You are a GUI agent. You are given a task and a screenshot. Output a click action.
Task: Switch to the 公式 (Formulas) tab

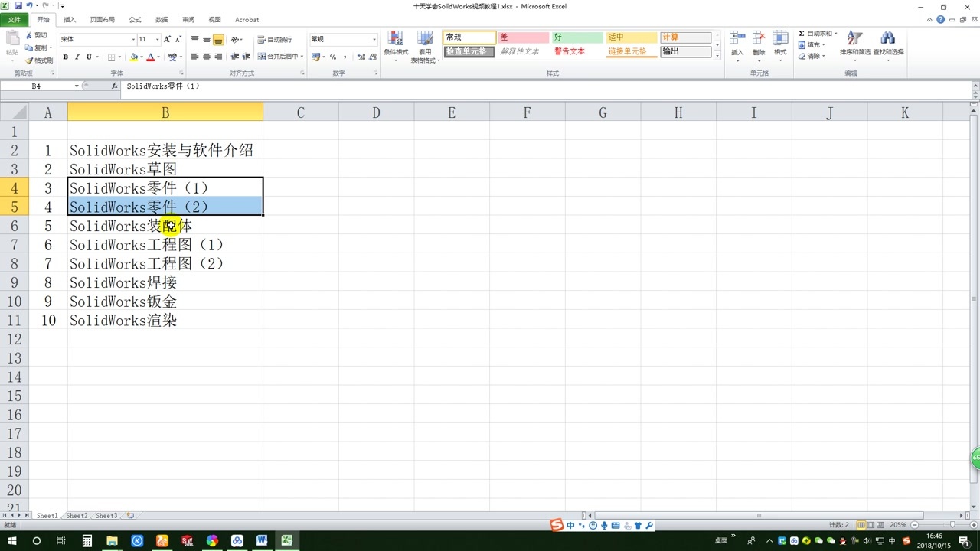click(x=135, y=19)
